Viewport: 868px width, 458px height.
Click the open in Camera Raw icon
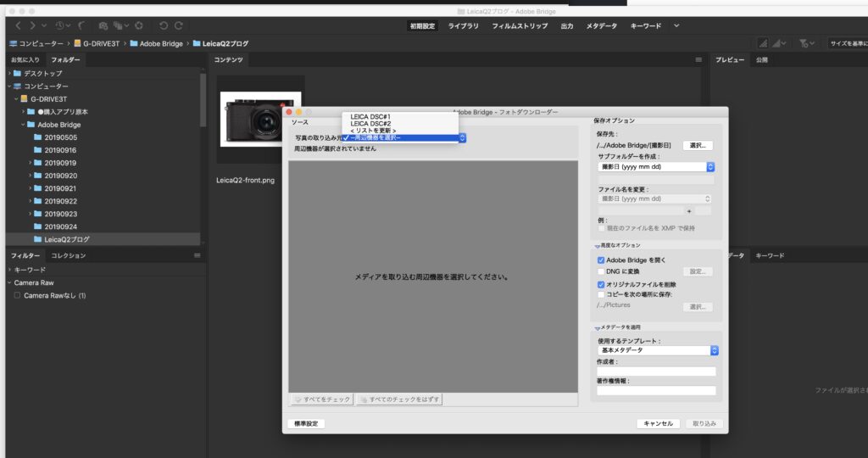point(139,25)
